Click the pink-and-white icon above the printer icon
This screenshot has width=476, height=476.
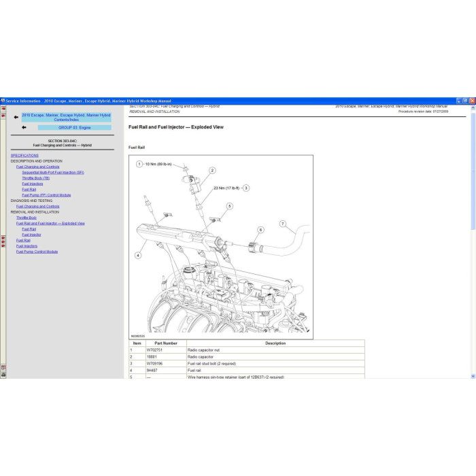click(x=3, y=368)
